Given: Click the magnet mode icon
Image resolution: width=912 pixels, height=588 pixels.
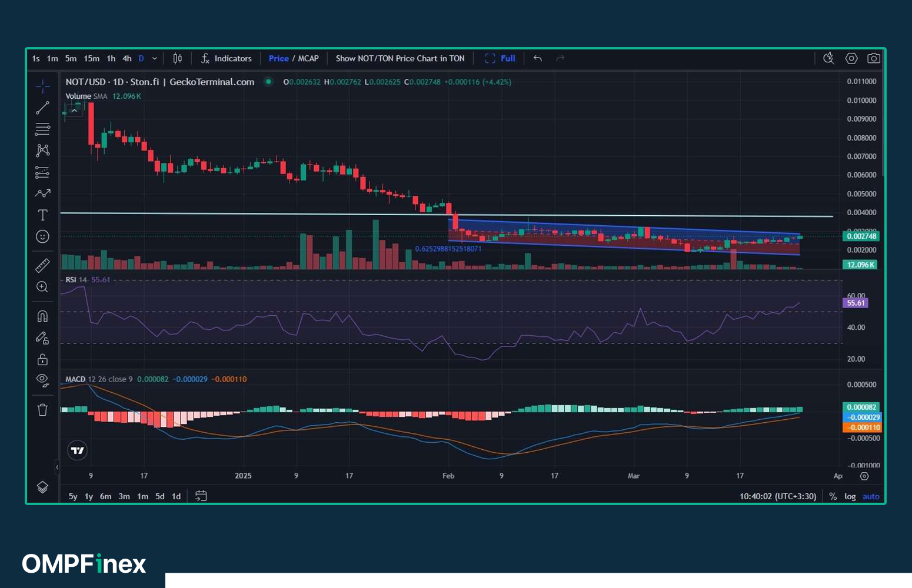Looking at the screenshot, I should pos(42,316).
